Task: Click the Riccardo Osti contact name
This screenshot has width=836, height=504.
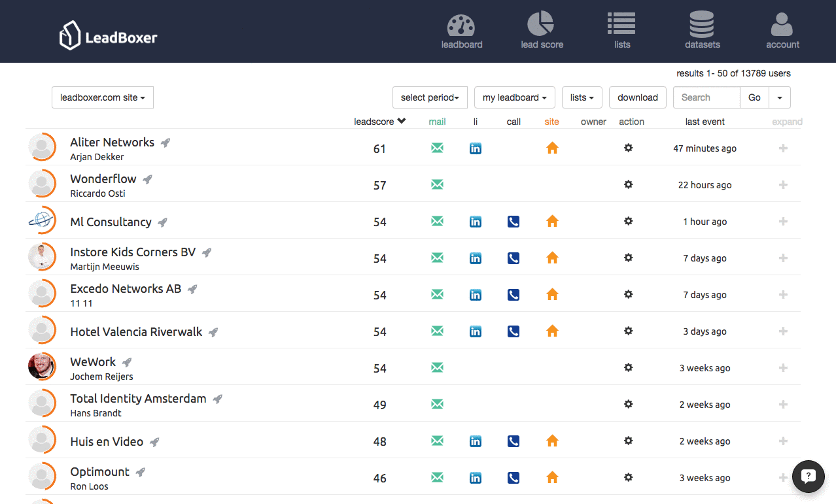Action: (97, 193)
